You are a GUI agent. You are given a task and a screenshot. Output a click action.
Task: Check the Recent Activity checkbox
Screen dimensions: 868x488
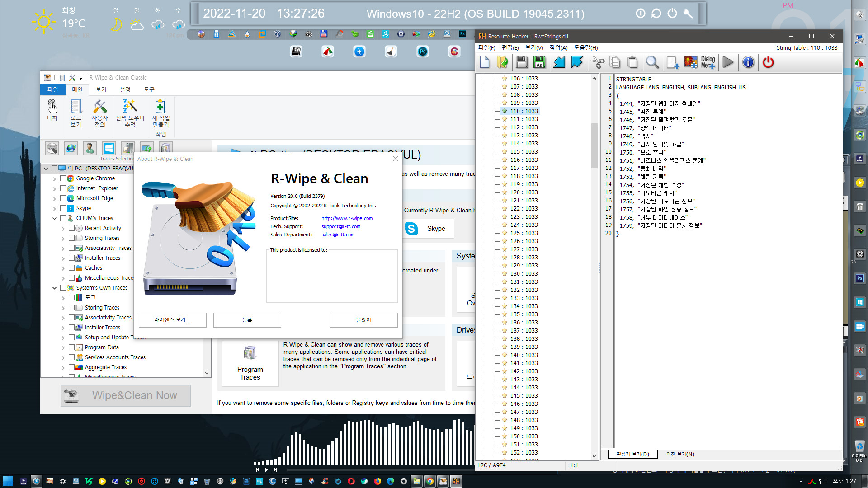(x=71, y=228)
